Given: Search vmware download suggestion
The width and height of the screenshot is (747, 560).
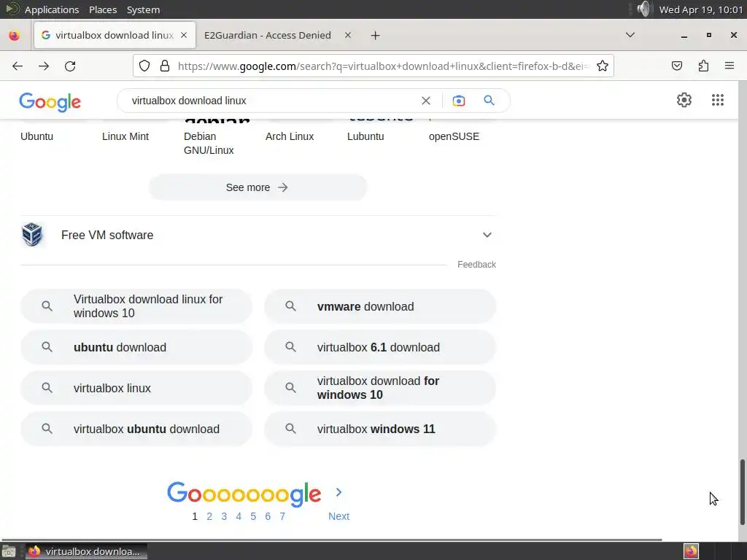Looking at the screenshot, I should point(379,306).
